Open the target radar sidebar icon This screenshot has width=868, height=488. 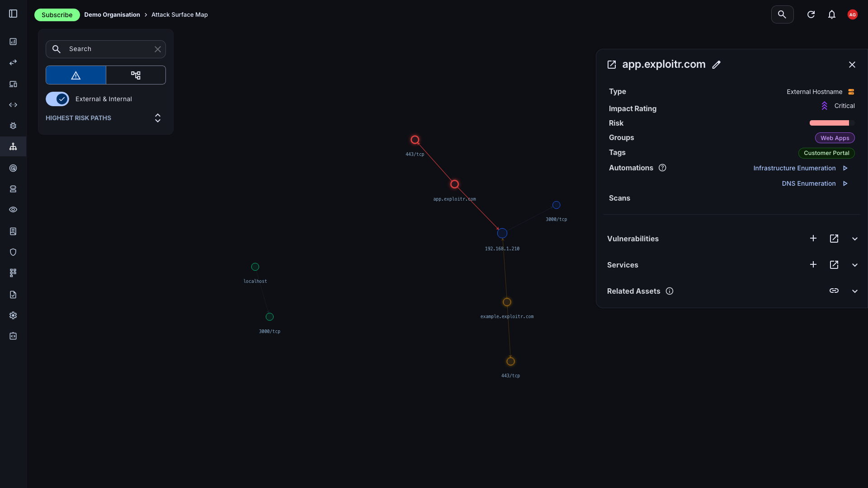click(x=13, y=168)
